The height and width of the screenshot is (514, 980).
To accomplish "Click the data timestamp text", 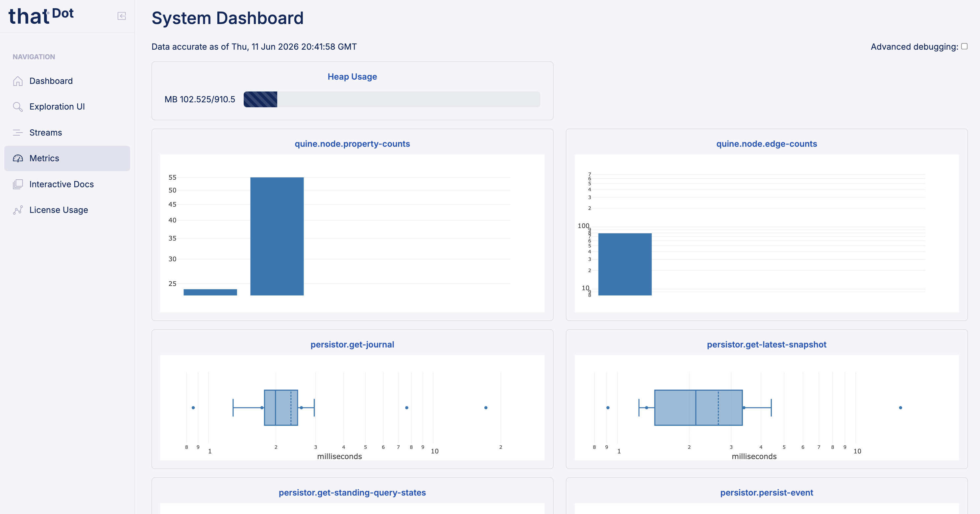I will [x=254, y=47].
